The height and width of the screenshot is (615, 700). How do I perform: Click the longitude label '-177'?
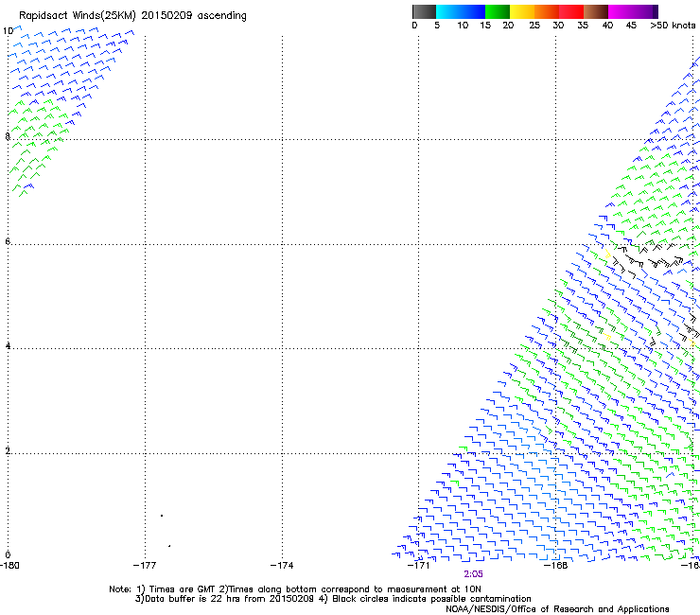[145, 566]
